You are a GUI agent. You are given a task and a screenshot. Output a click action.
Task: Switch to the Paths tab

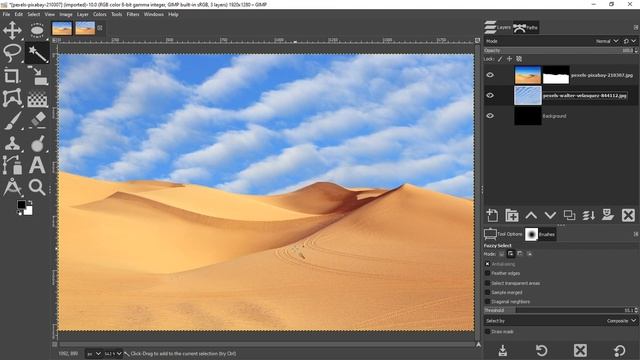point(526,28)
